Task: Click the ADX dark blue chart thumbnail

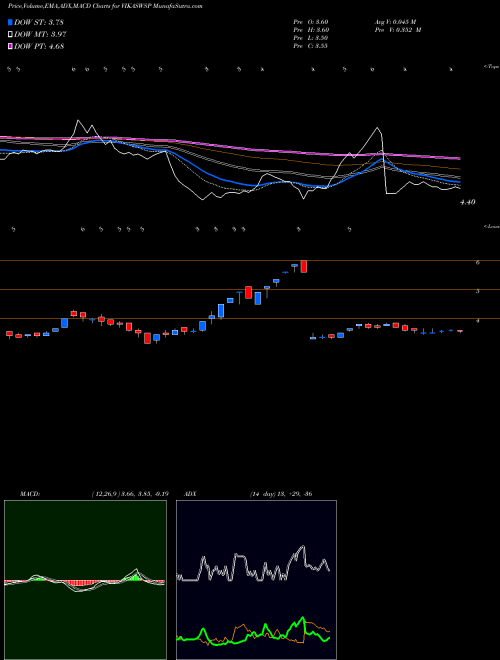Action: tap(256, 580)
